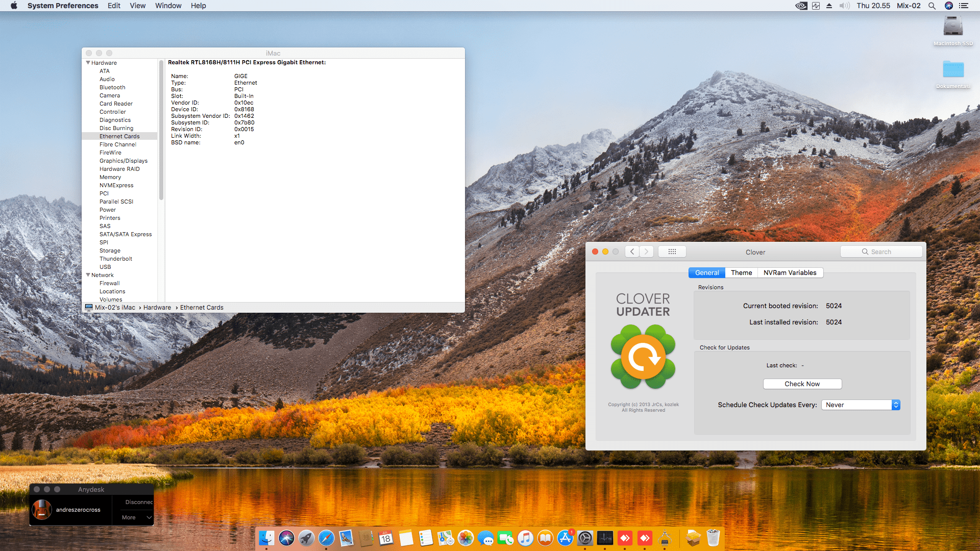Expand the More option in Anydesk
Image resolution: width=980 pixels, height=551 pixels.
point(136,517)
